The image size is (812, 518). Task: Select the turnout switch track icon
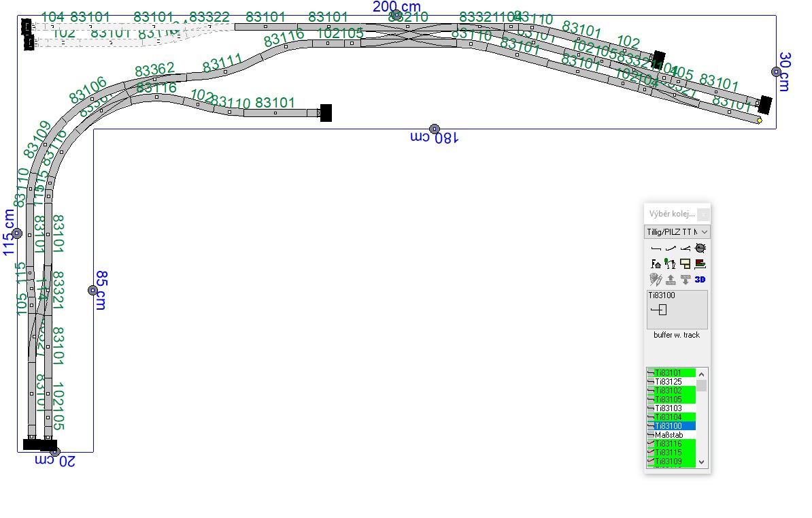[x=685, y=248]
